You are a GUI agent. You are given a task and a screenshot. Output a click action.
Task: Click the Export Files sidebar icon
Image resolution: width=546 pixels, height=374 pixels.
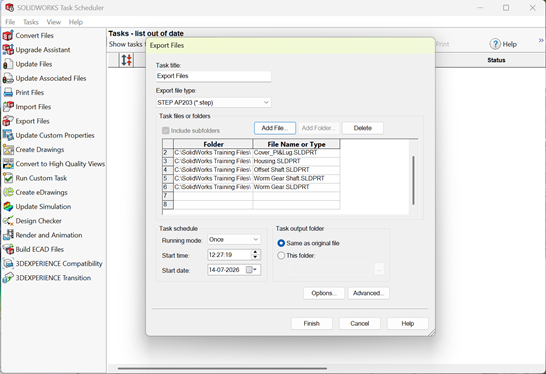8,121
